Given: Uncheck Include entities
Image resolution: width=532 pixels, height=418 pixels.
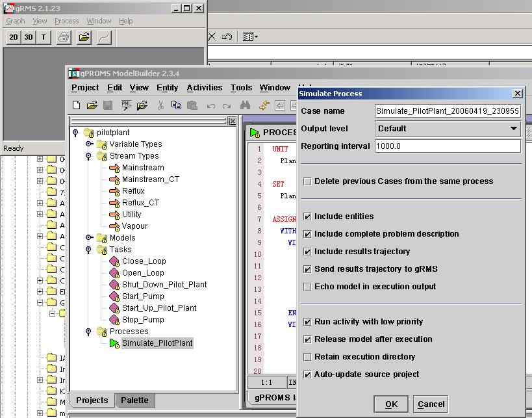Looking at the screenshot, I should click(307, 216).
